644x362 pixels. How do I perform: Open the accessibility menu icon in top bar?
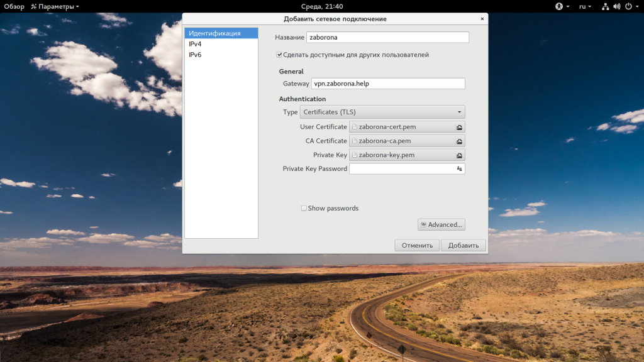coord(558,6)
